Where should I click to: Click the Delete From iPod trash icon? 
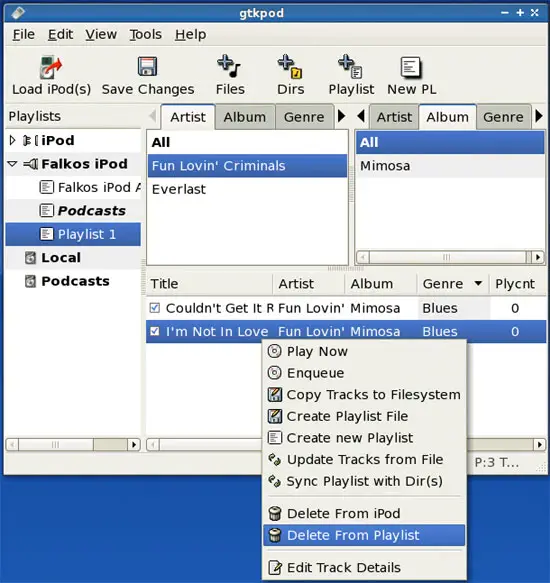(274, 513)
